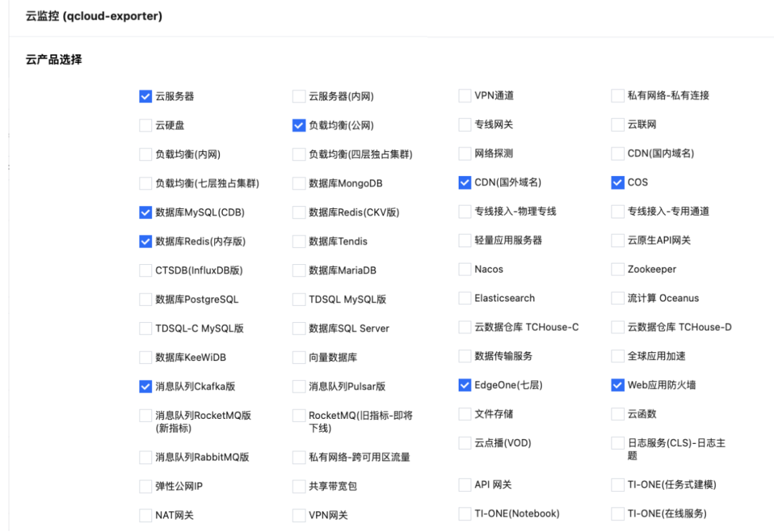Check 负载均衡(七层独占集群) option
The width and height of the screenshot is (774, 532).
(145, 183)
